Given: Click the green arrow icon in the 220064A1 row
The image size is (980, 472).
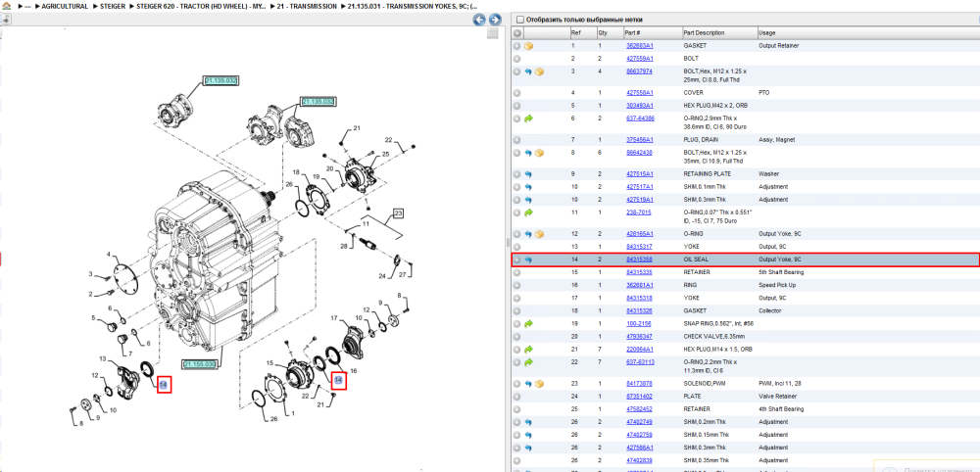Looking at the screenshot, I should pyautogui.click(x=529, y=349).
